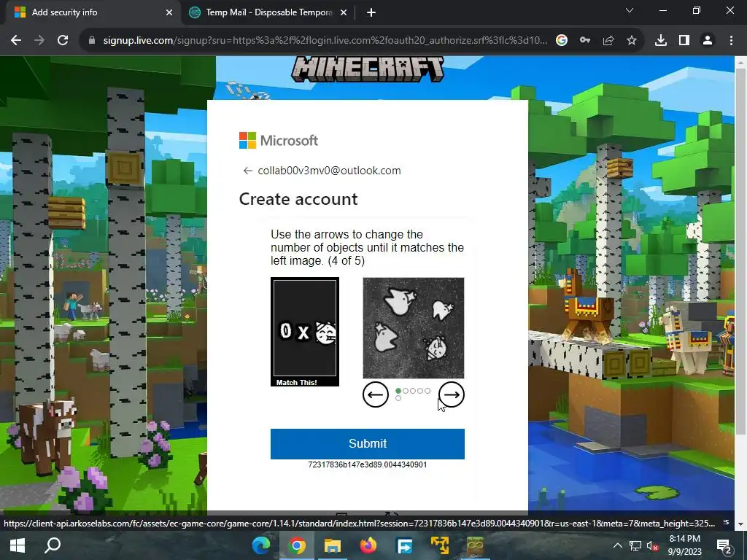Bookmark this page with the star

click(x=632, y=41)
